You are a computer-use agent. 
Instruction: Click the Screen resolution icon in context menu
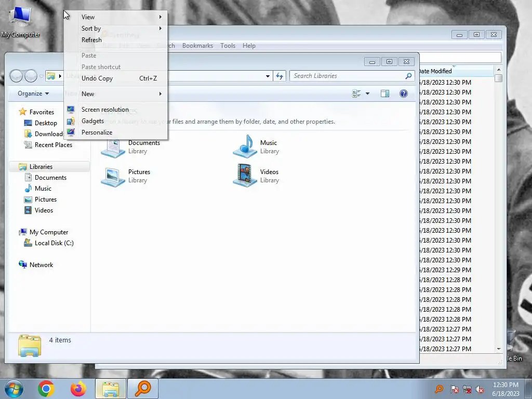[x=71, y=109]
